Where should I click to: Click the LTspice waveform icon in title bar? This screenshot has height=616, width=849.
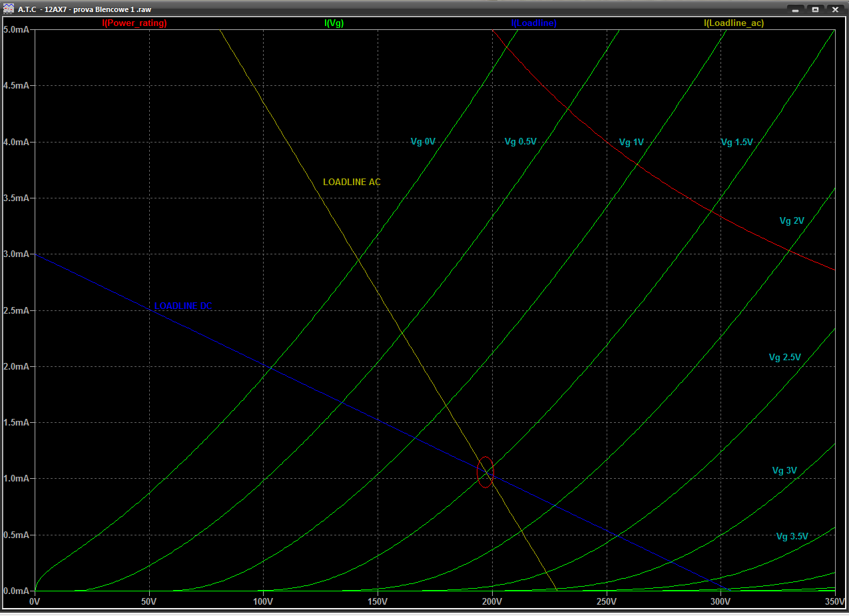(x=9, y=9)
